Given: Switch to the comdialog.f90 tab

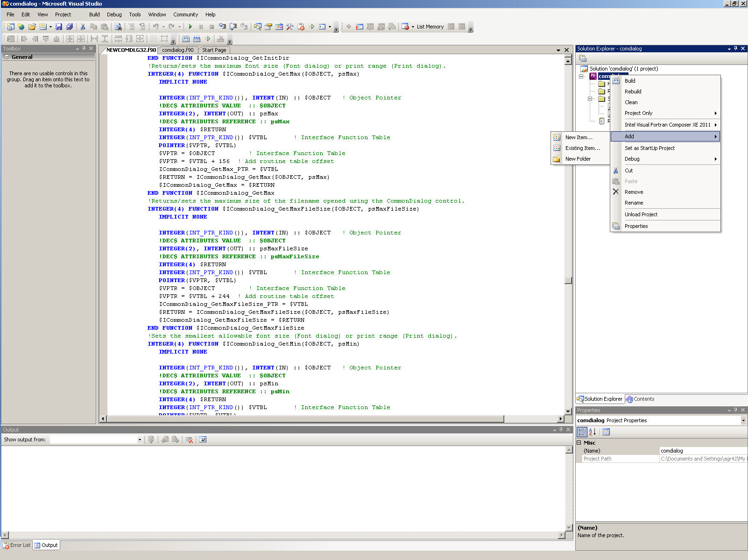Looking at the screenshot, I should pyautogui.click(x=178, y=50).
